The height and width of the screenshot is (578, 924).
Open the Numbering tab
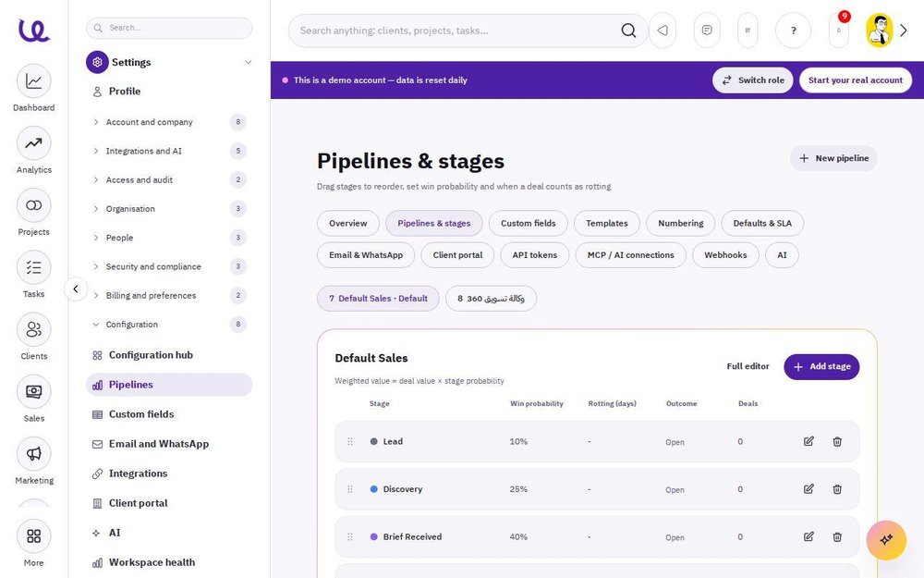tap(681, 223)
